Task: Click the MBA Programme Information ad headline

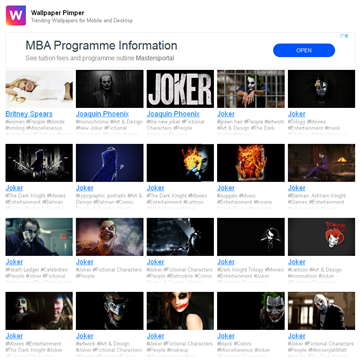Action: pos(101,45)
